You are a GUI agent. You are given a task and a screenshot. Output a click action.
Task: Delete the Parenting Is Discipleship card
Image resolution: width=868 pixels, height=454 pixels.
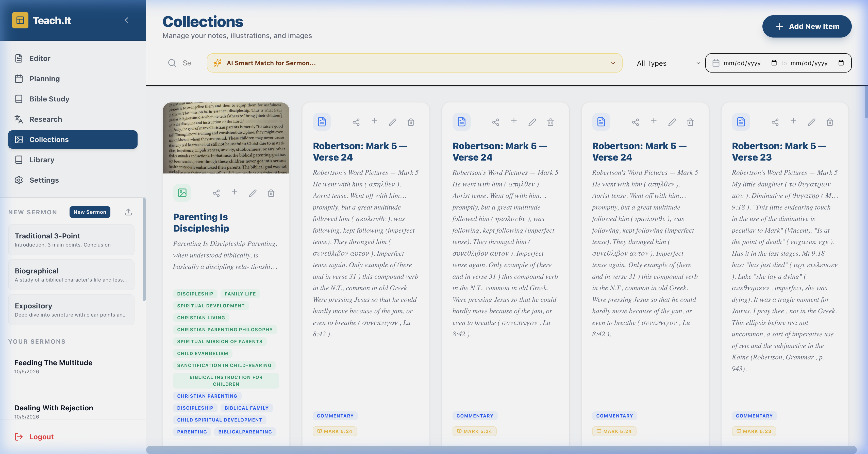[271, 193]
